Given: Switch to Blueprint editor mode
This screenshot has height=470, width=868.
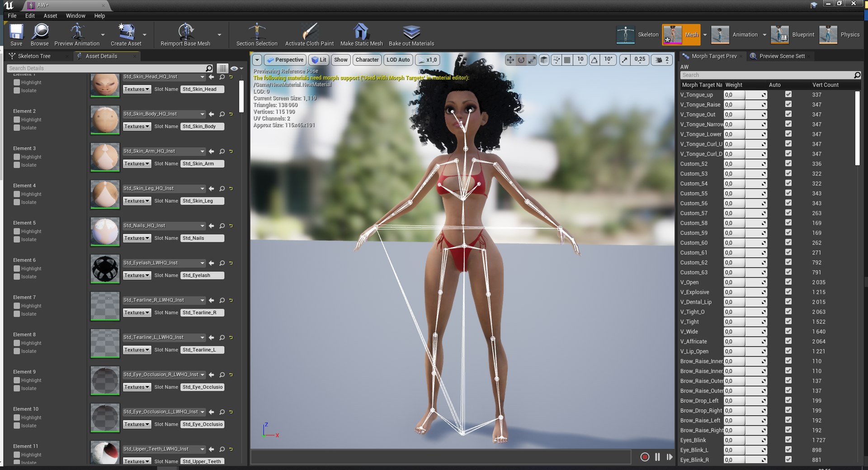Looking at the screenshot, I should (x=793, y=34).
